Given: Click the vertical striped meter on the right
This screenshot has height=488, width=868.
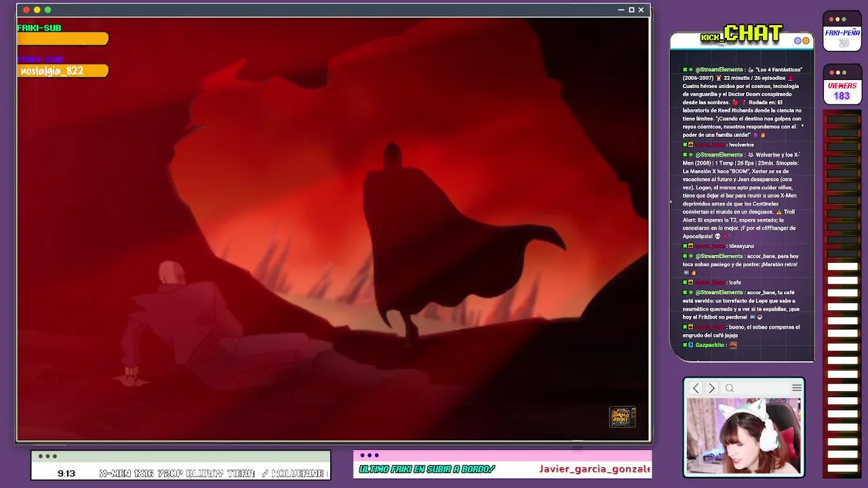Looking at the screenshot, I should (x=842, y=294).
